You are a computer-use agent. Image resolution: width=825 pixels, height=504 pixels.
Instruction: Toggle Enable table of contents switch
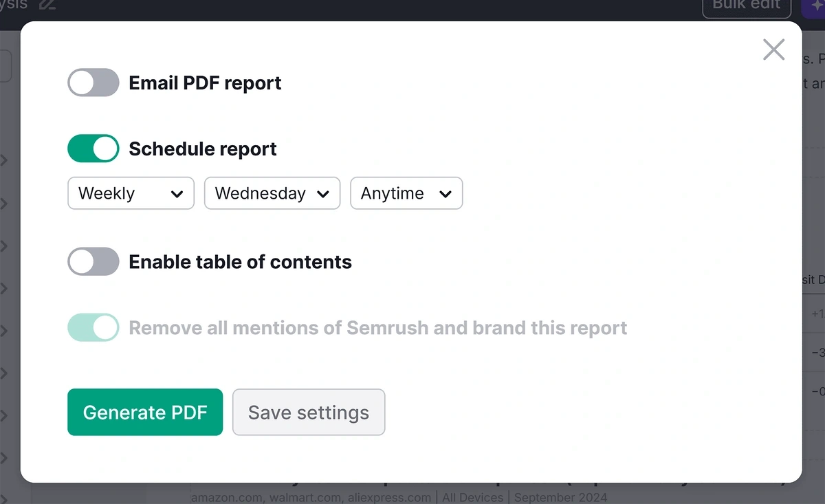93,261
